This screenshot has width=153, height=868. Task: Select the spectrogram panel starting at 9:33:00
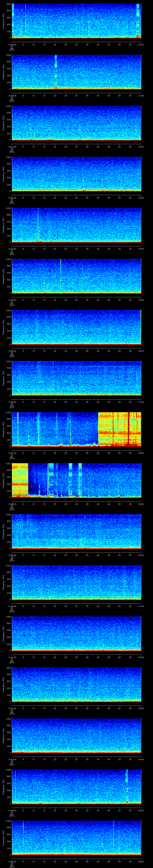[x=76, y=225]
